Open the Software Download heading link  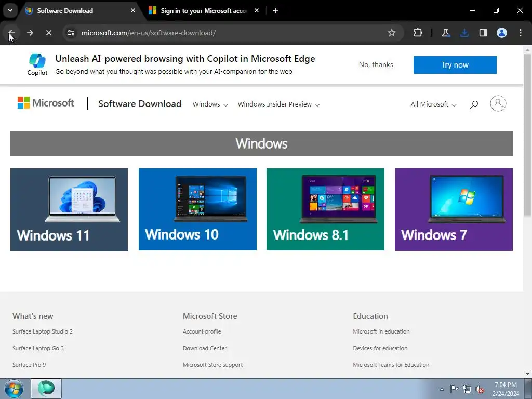click(x=140, y=104)
